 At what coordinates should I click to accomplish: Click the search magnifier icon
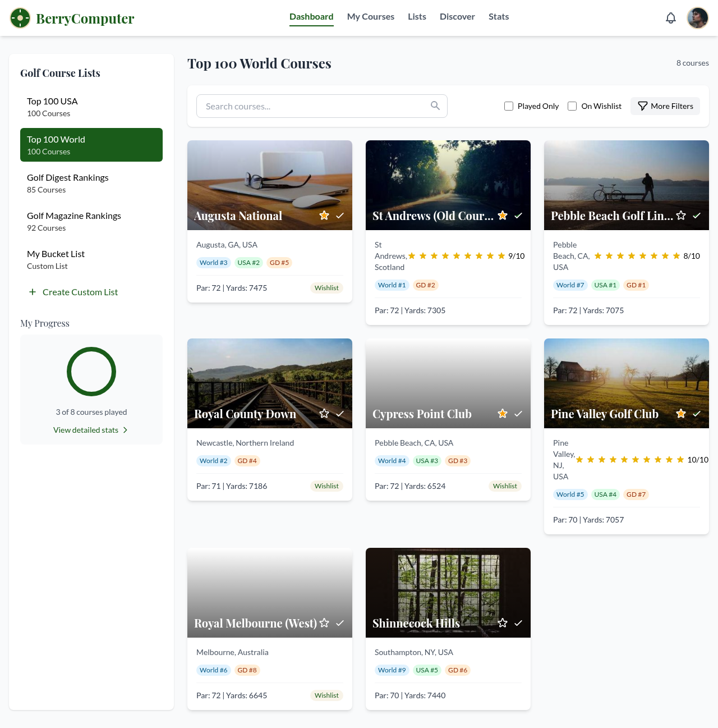pyautogui.click(x=435, y=106)
